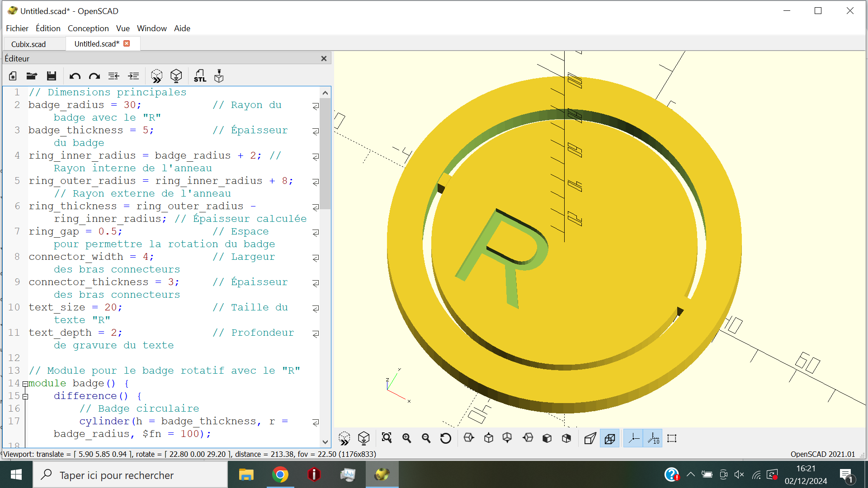Toggle the show edges option
The image size is (868, 488).
pyautogui.click(x=672, y=438)
